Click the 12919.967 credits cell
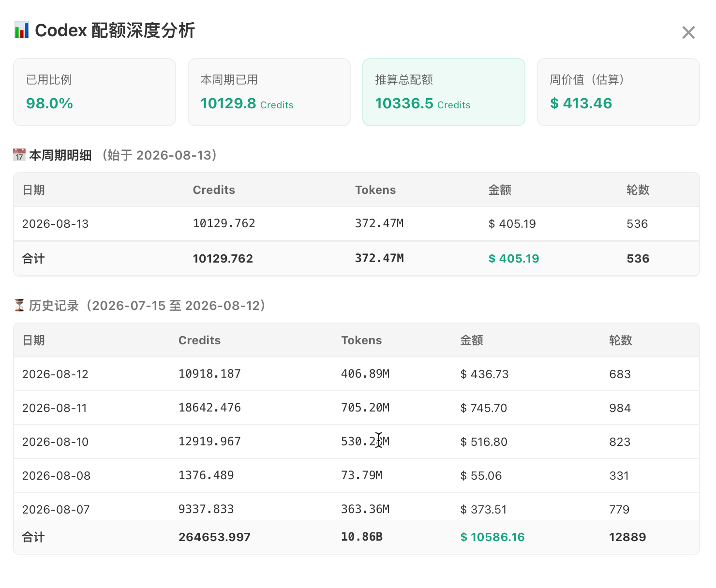716x588 pixels. (x=209, y=441)
